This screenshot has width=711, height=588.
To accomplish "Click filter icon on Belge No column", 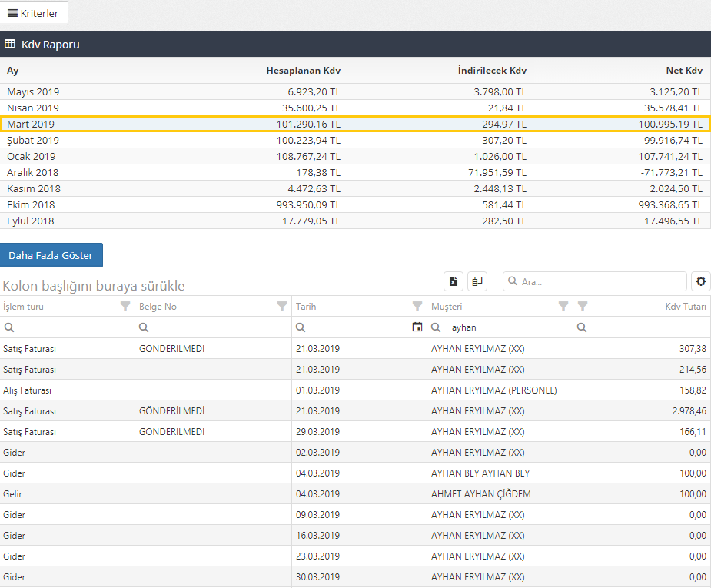I will point(282,307).
